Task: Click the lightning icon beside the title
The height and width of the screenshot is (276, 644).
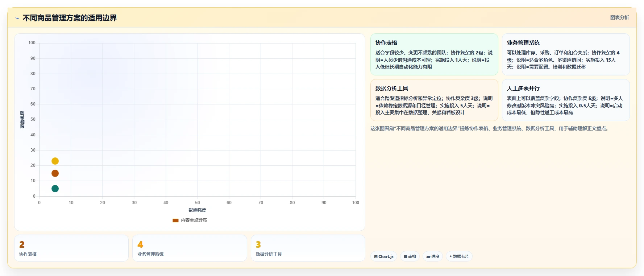Action: pyautogui.click(x=17, y=18)
